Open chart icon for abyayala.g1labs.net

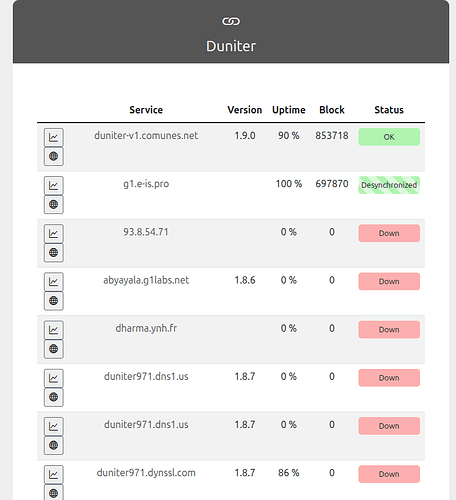pos(54,282)
